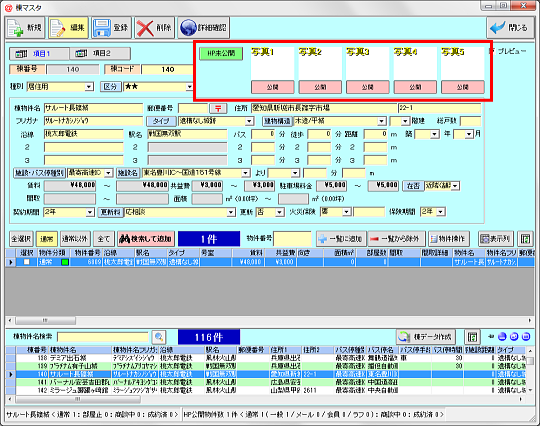Click the 新規 (new) document icon
This screenshot has width=540, height=426.
pyautogui.click(x=16, y=28)
